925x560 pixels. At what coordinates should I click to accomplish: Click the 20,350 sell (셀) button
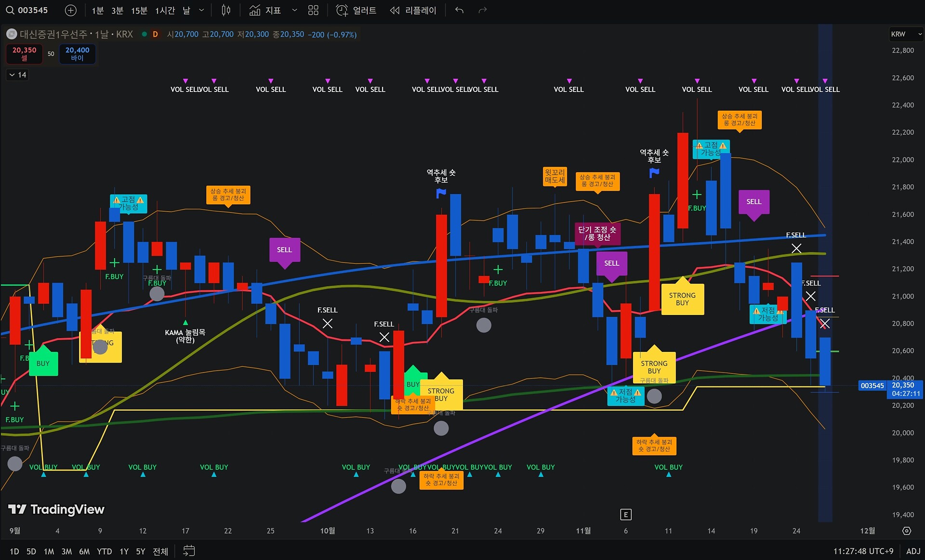24,53
